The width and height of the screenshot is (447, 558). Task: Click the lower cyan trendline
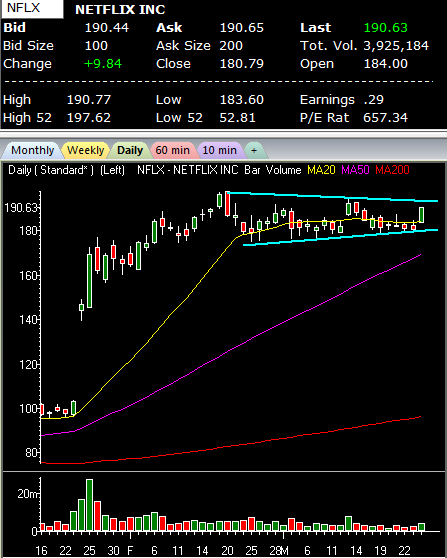(x=341, y=237)
